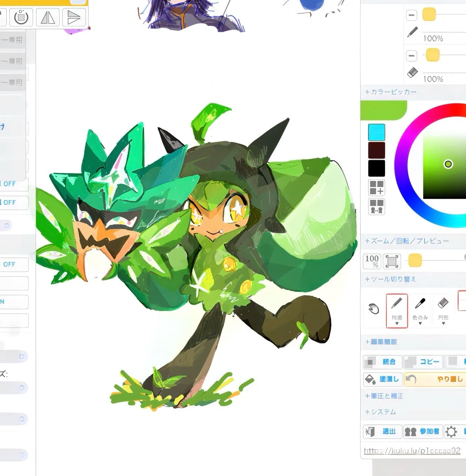
Task: Click the current green color preview
Action: click(x=384, y=110)
